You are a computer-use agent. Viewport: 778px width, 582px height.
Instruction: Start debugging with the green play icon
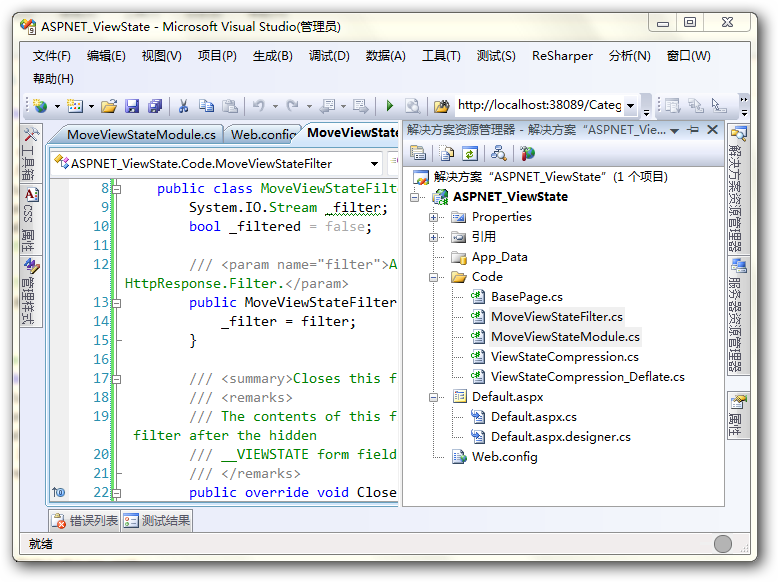389,106
